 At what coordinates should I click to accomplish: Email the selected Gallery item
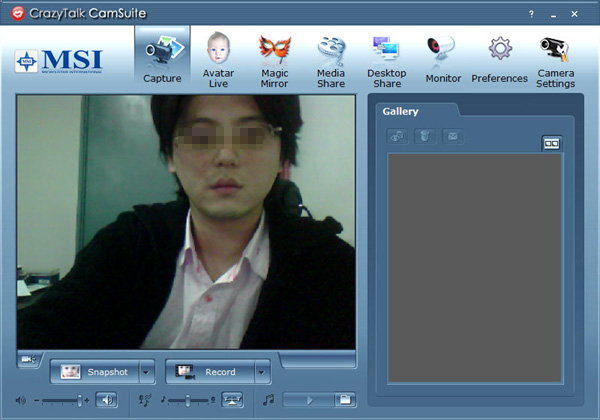(453, 136)
